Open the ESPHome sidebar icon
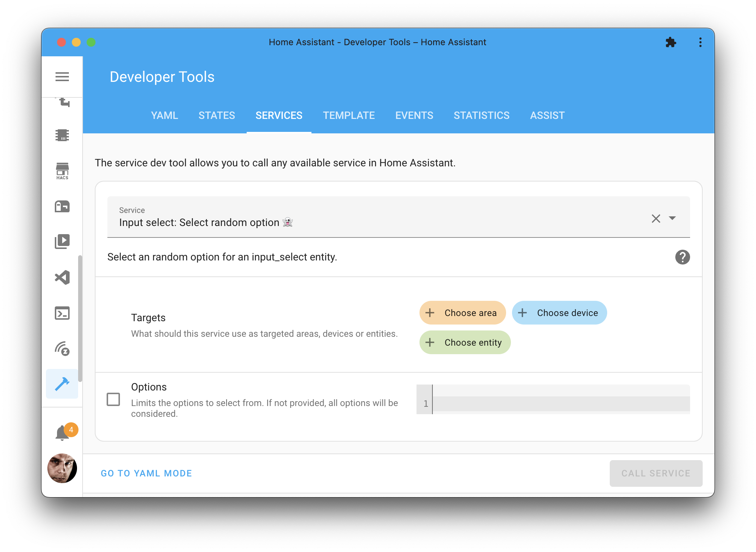The image size is (756, 552). tap(62, 135)
